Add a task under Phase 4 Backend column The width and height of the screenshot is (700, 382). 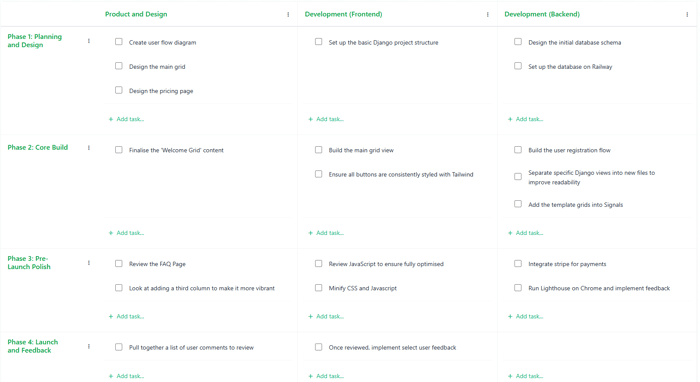(525, 376)
